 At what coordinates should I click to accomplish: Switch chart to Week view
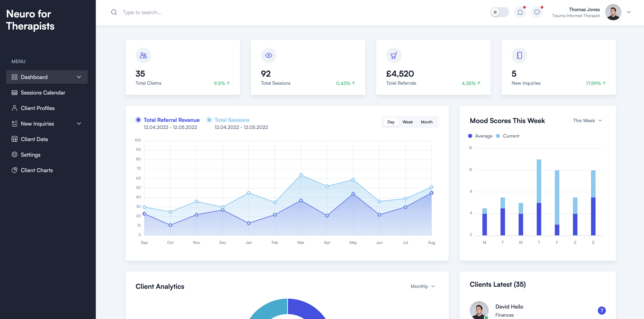408,122
